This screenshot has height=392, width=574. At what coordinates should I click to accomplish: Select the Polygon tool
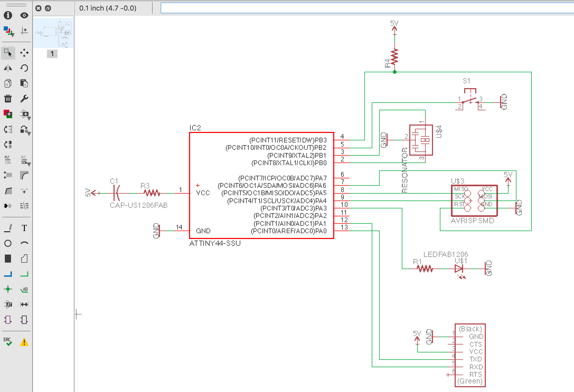pos(24,259)
